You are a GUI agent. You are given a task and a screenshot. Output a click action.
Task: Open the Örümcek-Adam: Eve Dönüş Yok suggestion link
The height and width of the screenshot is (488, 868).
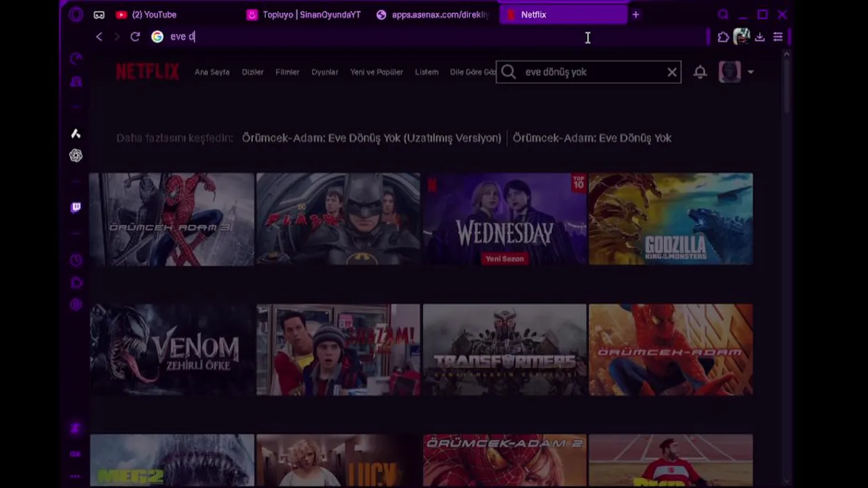[592, 138]
